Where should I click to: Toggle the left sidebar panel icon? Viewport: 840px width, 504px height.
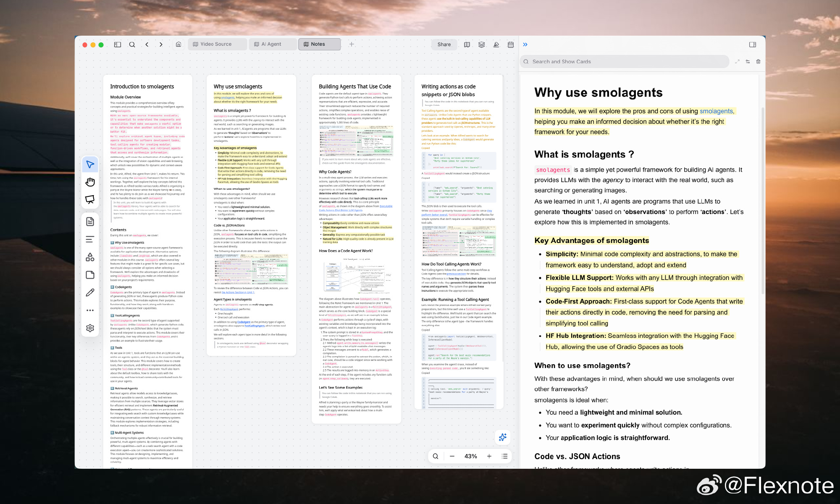point(118,44)
